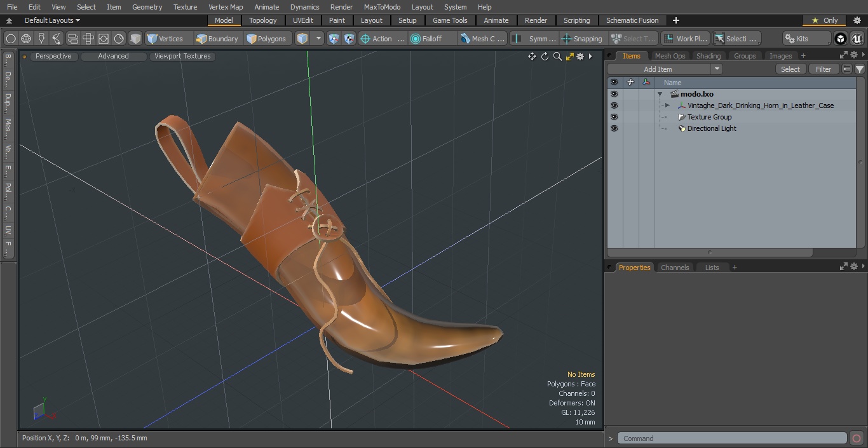Open the Kits menu
Viewport: 868px width, 448px height.
[807, 39]
